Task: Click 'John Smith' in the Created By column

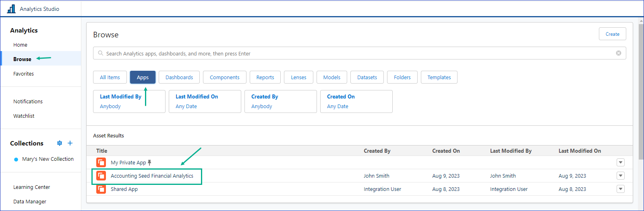Action: 377,176
